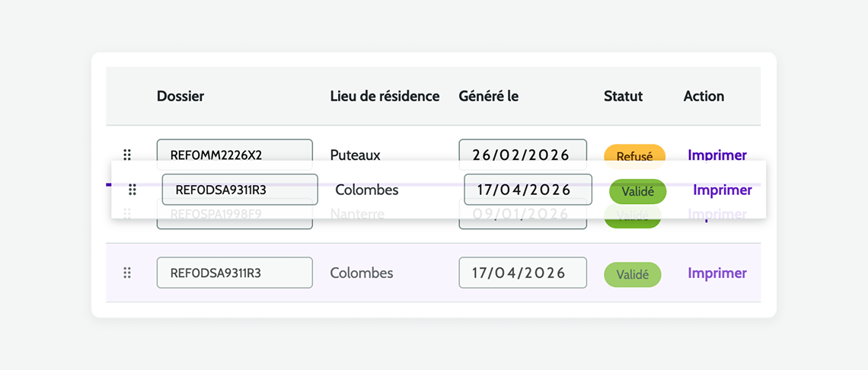The width and height of the screenshot is (868, 370).
Task: Click Lieu de résidence column header
Action: coord(385,97)
